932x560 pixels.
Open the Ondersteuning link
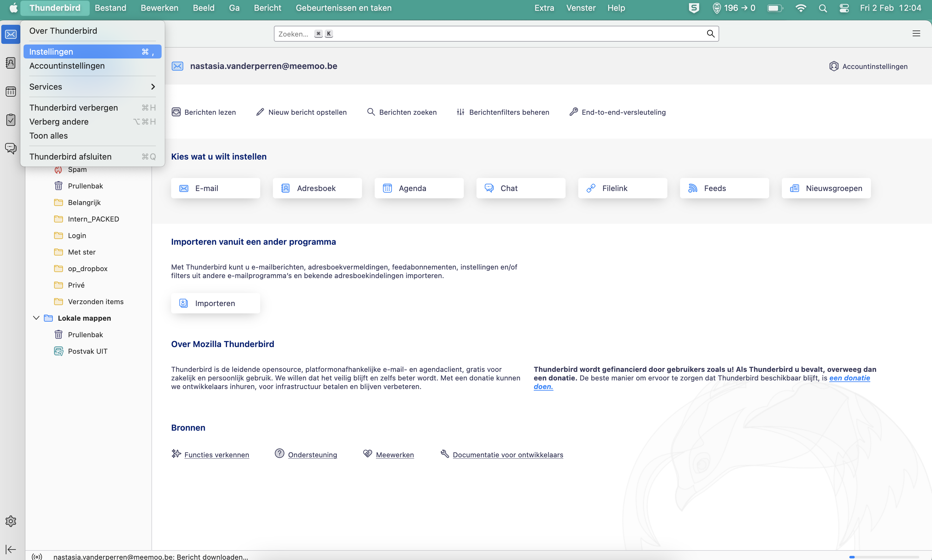(x=312, y=455)
